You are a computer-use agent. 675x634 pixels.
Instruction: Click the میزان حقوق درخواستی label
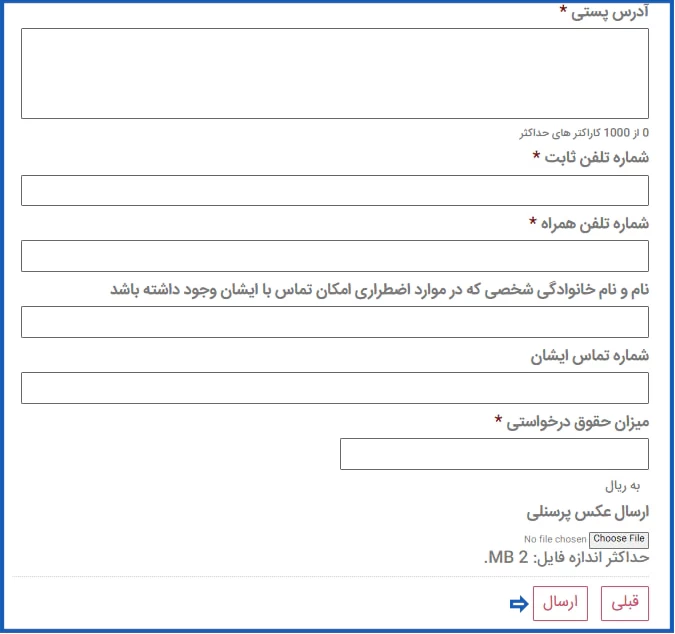(577, 421)
